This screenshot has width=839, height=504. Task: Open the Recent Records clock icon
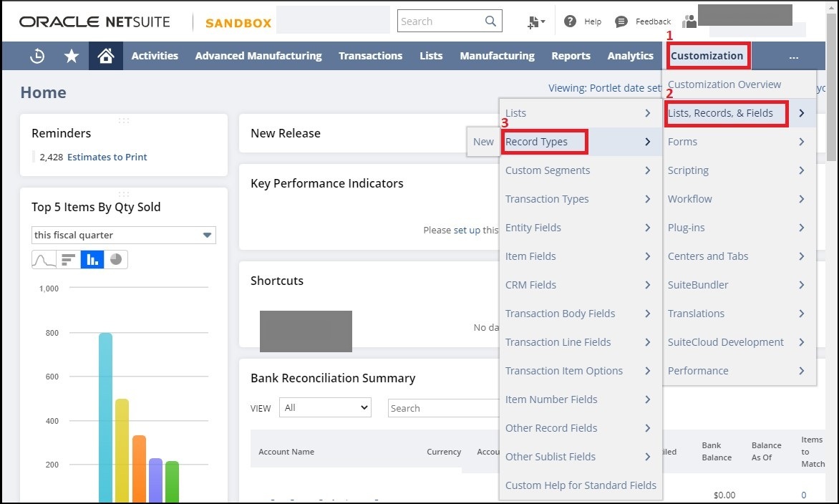[x=37, y=56]
